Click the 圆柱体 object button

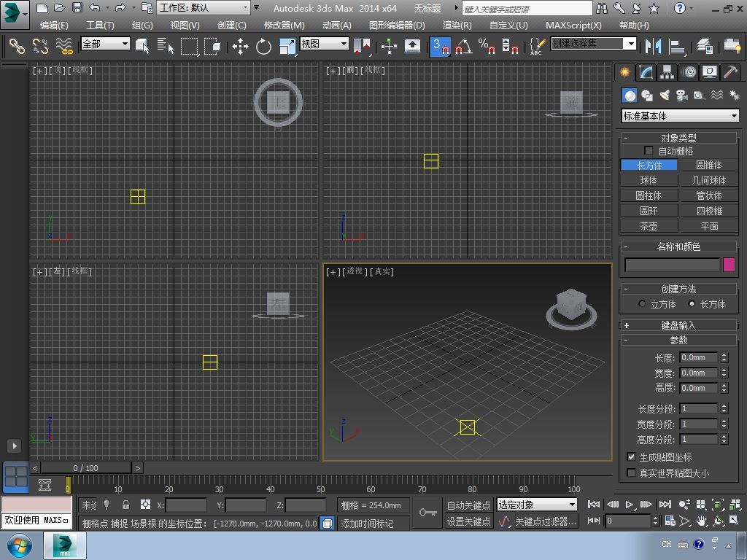pyautogui.click(x=649, y=195)
